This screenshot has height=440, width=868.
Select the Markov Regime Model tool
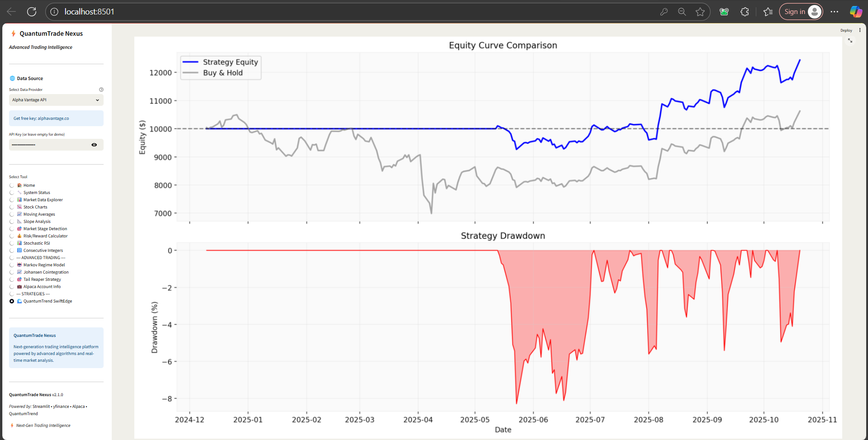coord(12,265)
